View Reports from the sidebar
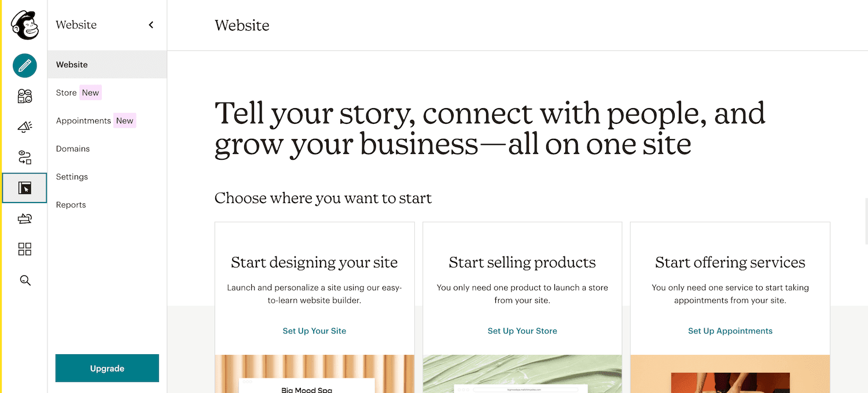 click(71, 204)
